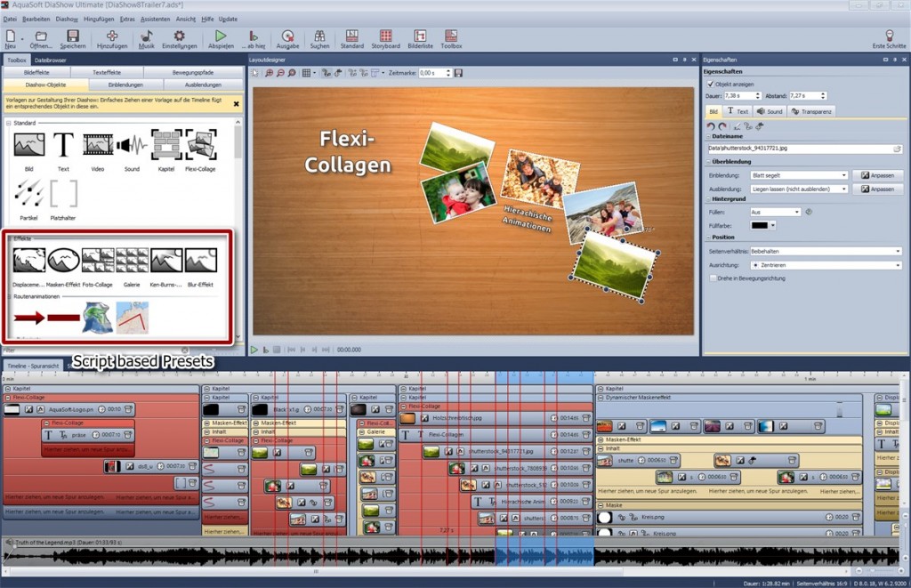This screenshot has width=911, height=588.
Task: Open the Einblendung dropdown showing Blatt segelt
Action: tap(799, 175)
